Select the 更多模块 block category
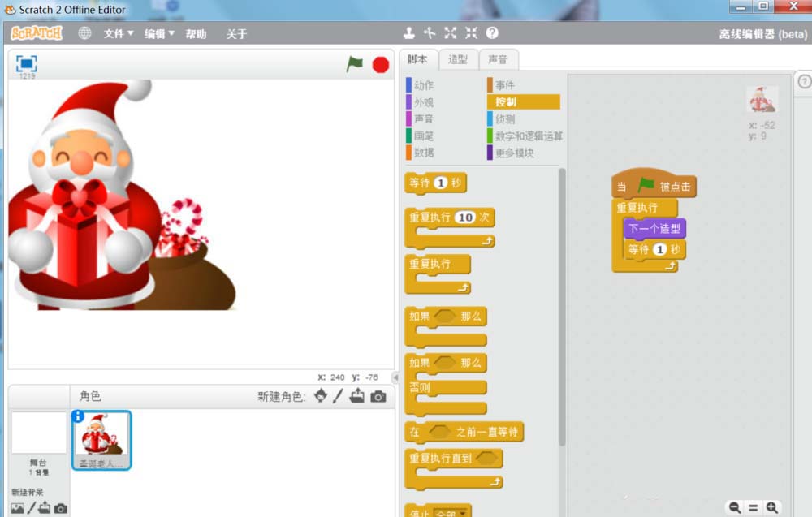This screenshot has width=812, height=517. click(511, 153)
